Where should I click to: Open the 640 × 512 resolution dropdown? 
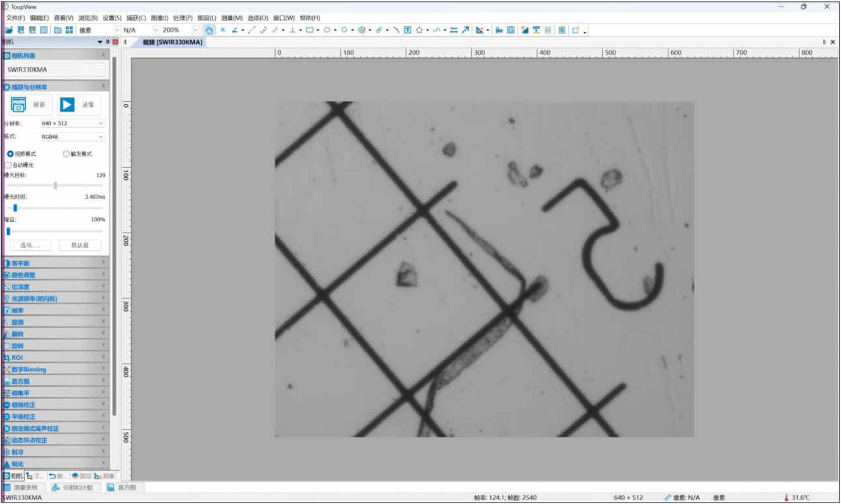click(x=72, y=123)
